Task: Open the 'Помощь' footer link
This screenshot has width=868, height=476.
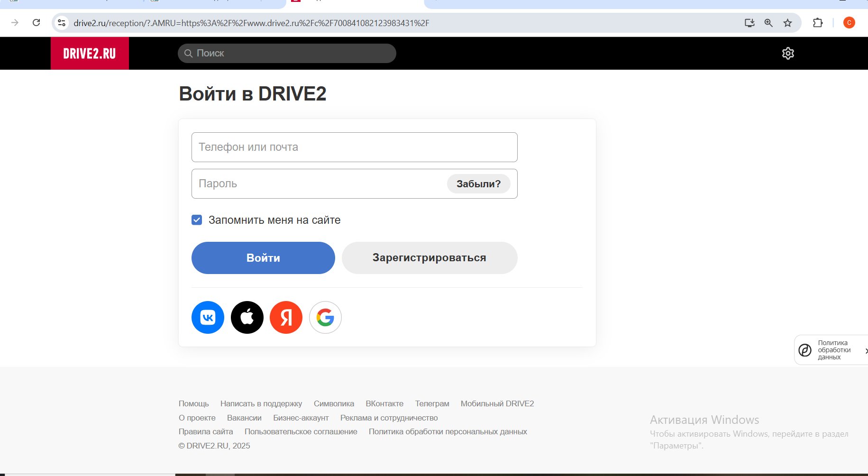Action: [193, 403]
